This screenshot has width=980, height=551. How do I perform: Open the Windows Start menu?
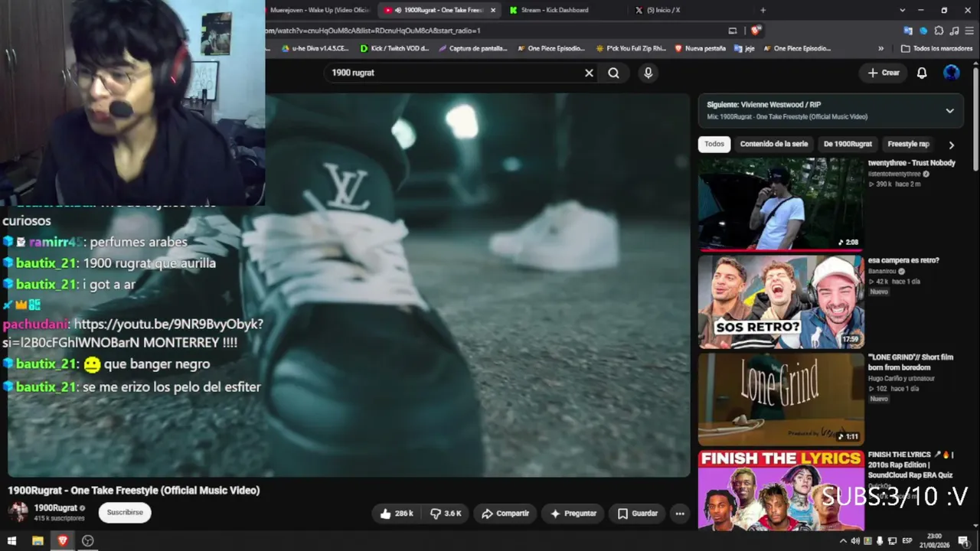[x=11, y=541]
